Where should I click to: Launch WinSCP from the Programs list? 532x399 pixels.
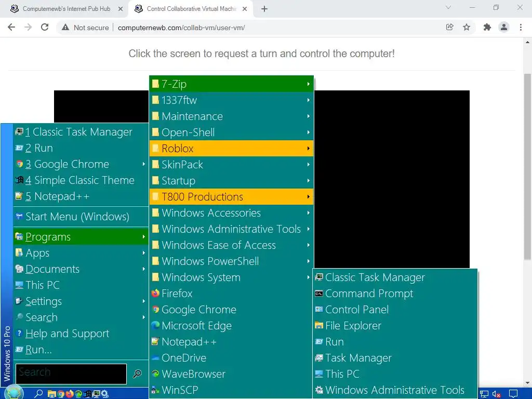[x=231, y=390]
